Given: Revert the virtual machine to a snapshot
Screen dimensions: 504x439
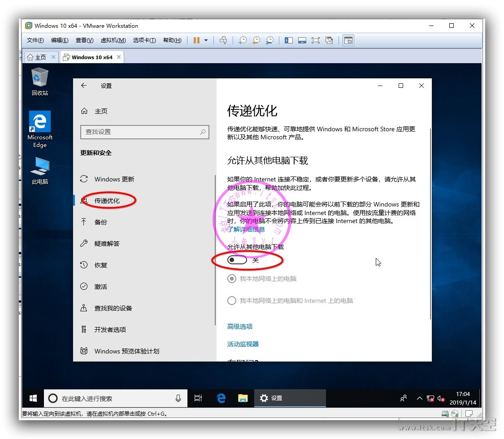Looking at the screenshot, I should tap(256, 40).
